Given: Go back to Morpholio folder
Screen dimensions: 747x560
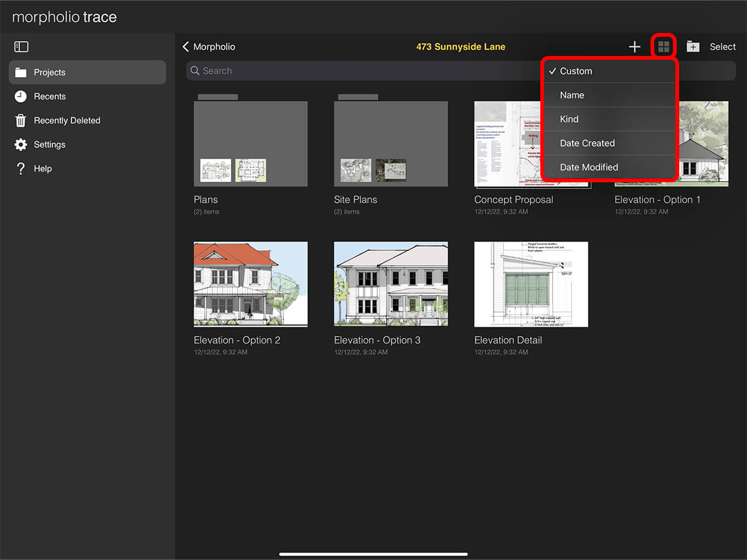Looking at the screenshot, I should click(x=209, y=47).
